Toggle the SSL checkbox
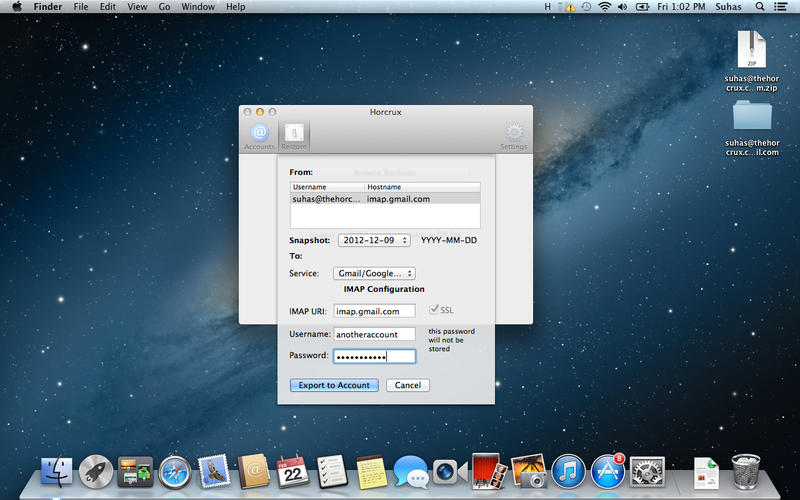 tap(434, 310)
